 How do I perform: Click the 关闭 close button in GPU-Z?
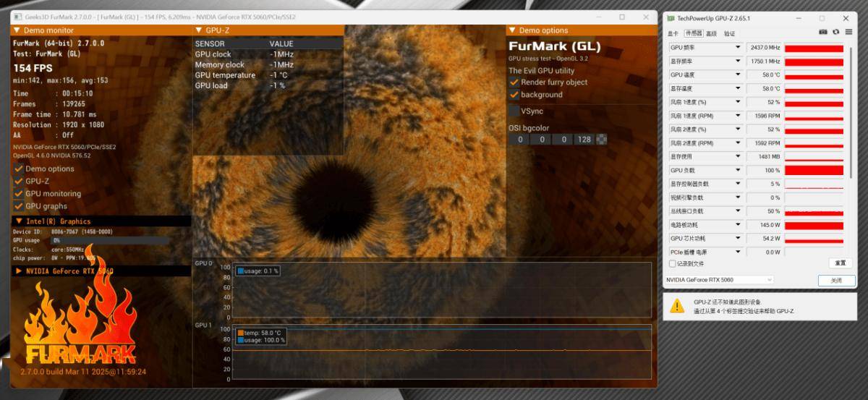point(837,281)
